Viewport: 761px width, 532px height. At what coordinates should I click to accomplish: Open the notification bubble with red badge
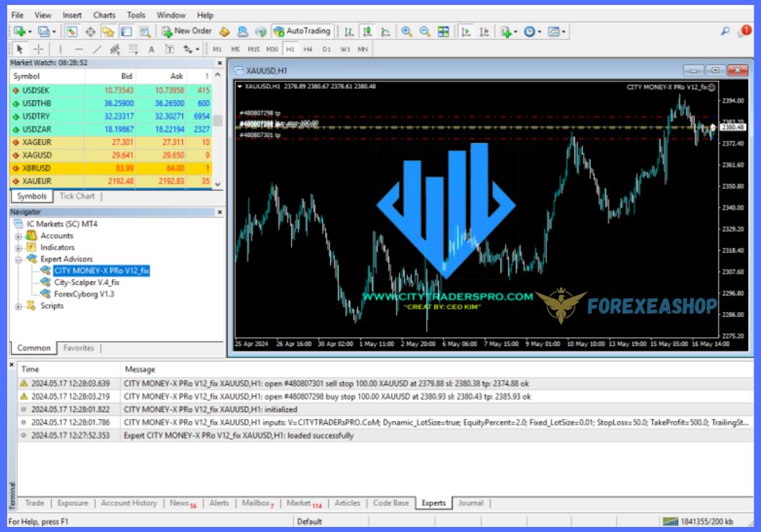coord(744,31)
